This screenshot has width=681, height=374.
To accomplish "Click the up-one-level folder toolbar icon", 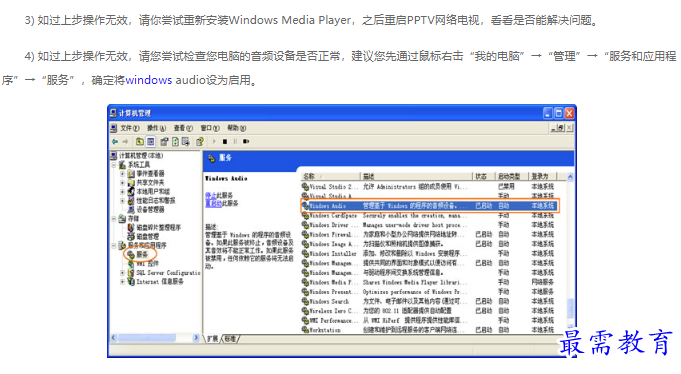I will 139,142.
